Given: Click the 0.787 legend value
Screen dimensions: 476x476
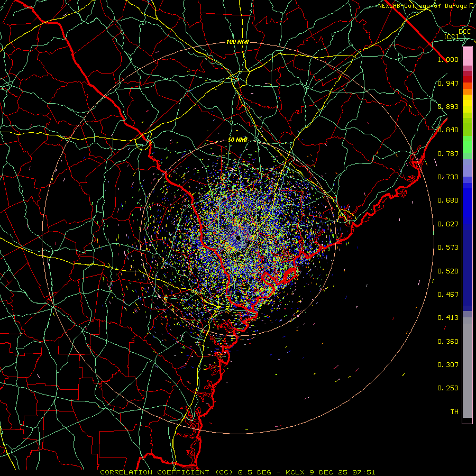Looking at the screenshot, I should pos(448,153).
